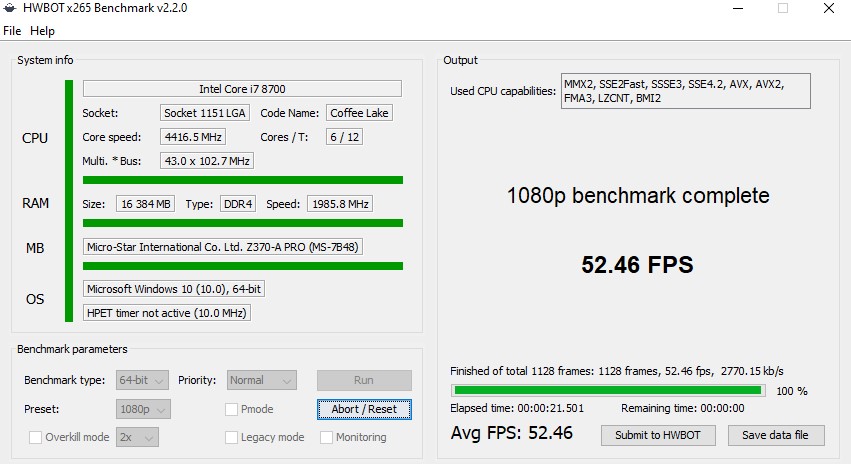Screen dimensions: 851x464
Task: Enable the Pmode checkbox
Action: [231, 409]
